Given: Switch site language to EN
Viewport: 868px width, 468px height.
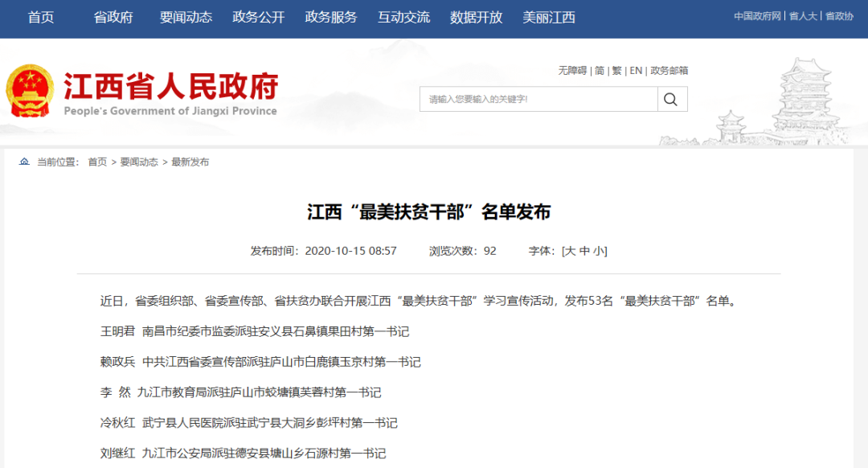Looking at the screenshot, I should 636,70.
